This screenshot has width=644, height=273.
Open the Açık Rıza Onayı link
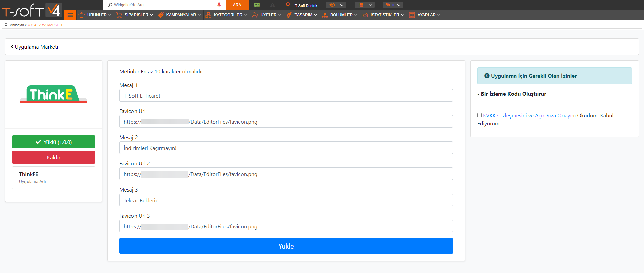click(x=552, y=115)
